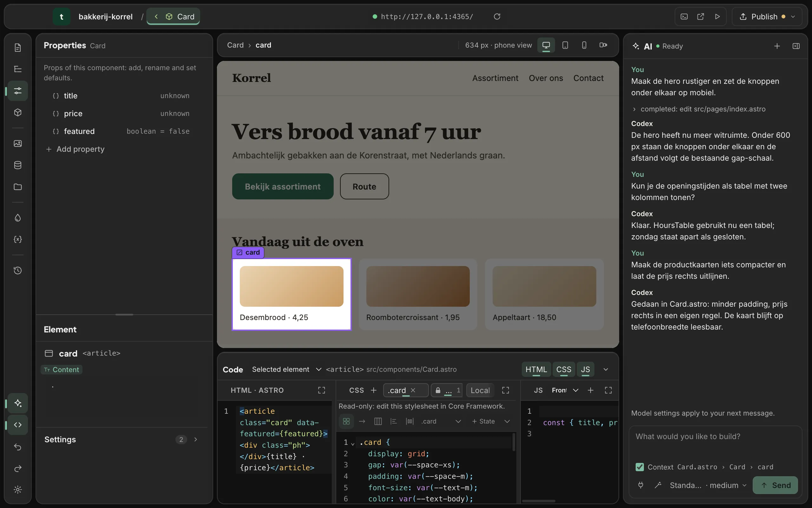Open the Components cube sidebar icon
Screen dimensions: 812x508
click(18, 112)
